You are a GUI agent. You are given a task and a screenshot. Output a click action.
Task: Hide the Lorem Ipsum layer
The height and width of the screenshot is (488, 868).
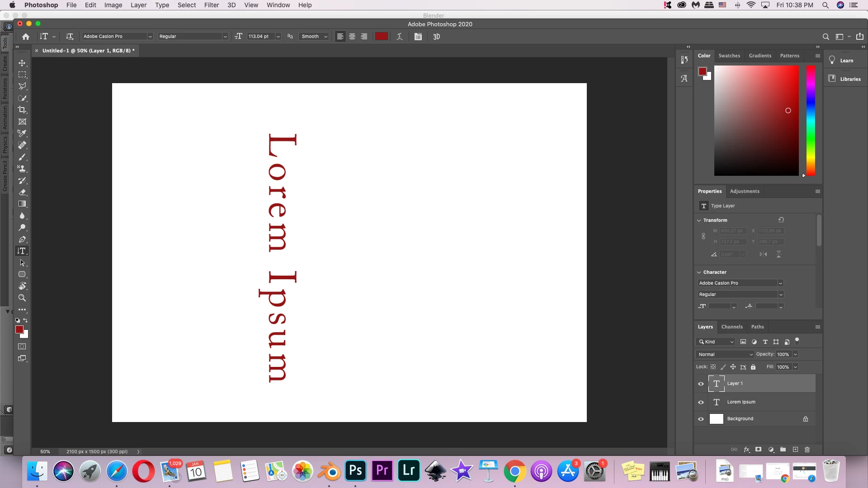tap(701, 402)
